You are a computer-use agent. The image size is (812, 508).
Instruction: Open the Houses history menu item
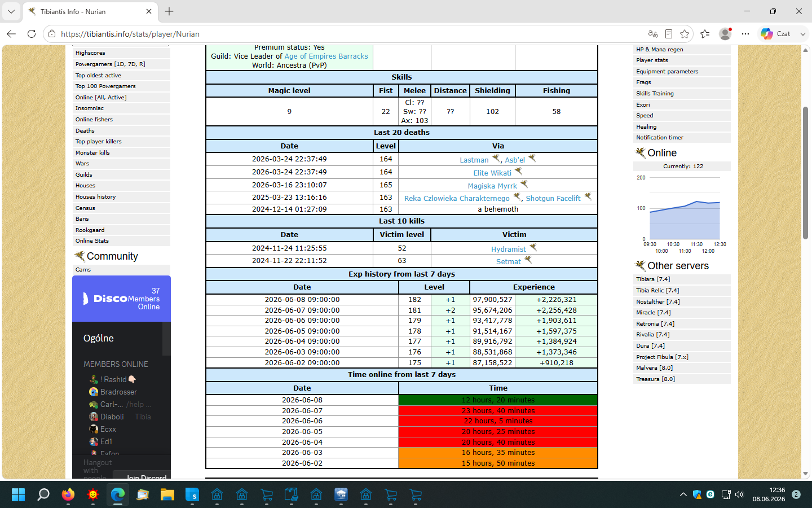96,197
